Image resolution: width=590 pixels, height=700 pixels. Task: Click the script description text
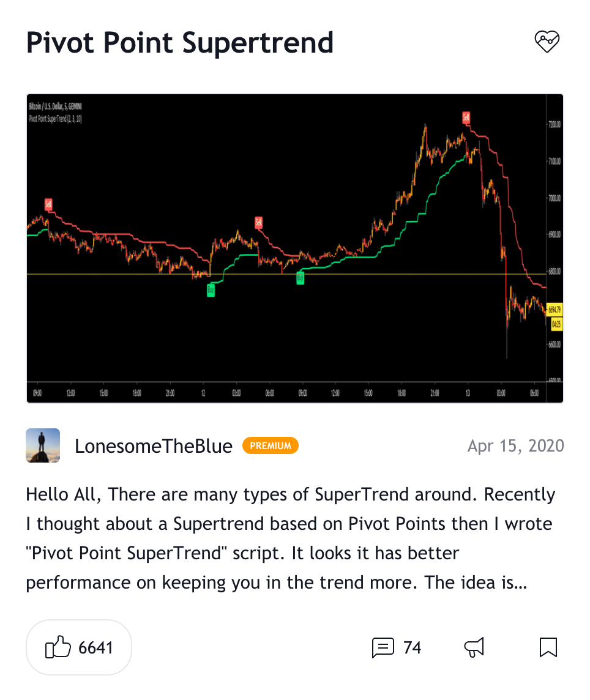[x=290, y=538]
